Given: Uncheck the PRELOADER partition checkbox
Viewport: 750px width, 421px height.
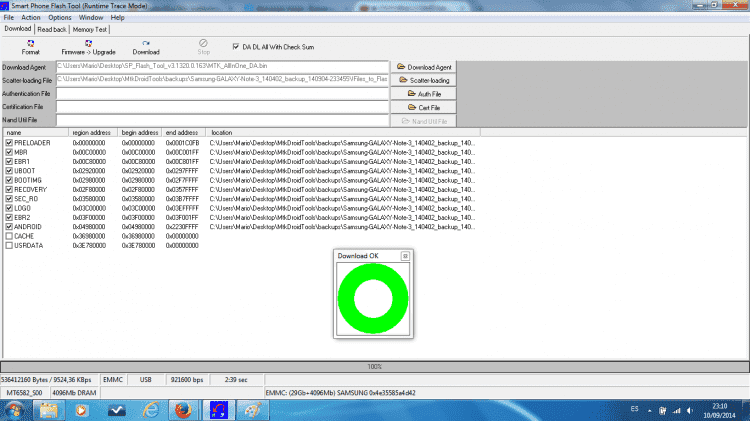Looking at the screenshot, I should tap(9, 143).
